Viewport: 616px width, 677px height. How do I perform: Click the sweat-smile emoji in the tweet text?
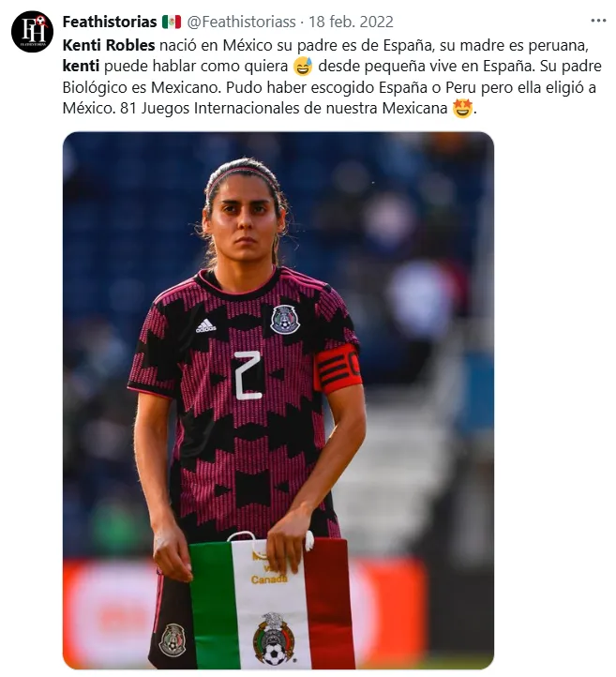[303, 67]
